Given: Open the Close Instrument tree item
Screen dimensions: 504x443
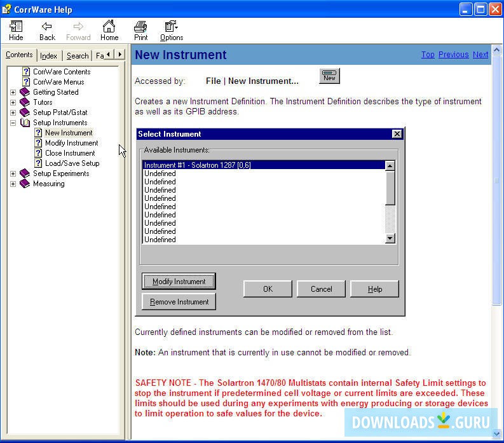Looking at the screenshot, I should [x=70, y=153].
